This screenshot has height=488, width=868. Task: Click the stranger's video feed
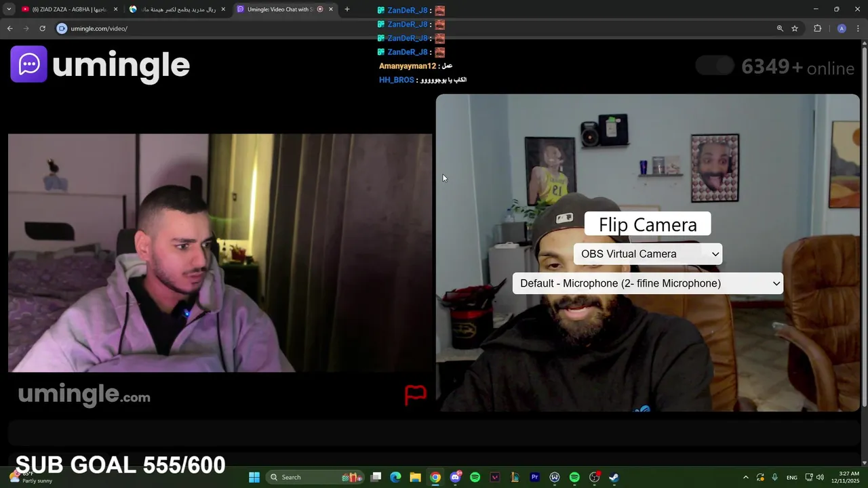pos(220,253)
